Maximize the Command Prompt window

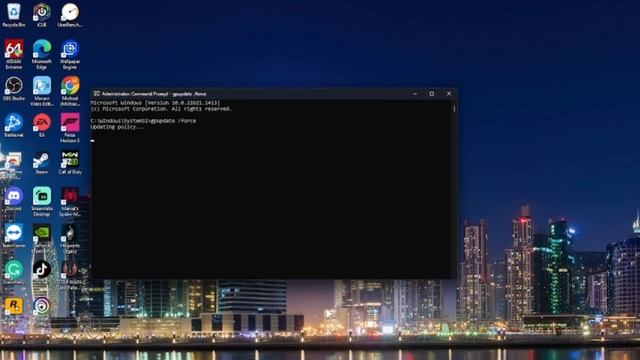point(432,94)
